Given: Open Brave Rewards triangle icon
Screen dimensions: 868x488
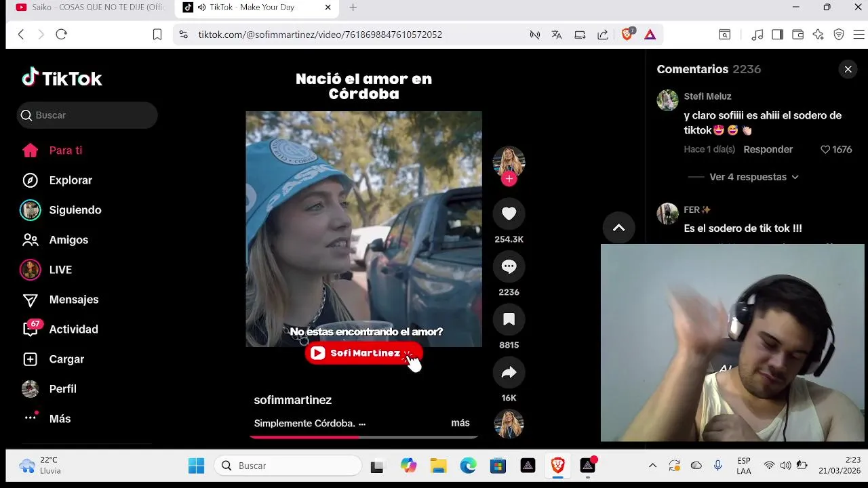Looking at the screenshot, I should (x=650, y=35).
